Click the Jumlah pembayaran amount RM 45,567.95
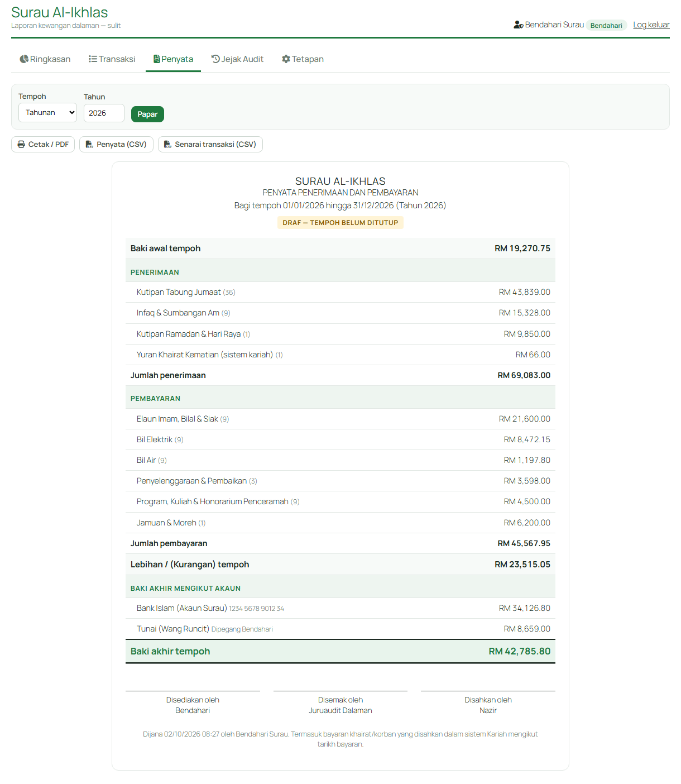 click(x=524, y=543)
